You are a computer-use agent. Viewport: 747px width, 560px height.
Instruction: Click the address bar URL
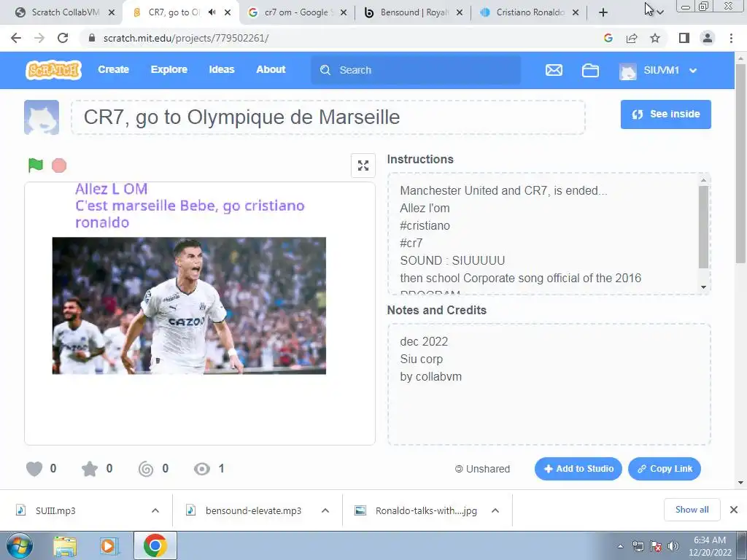pos(186,38)
